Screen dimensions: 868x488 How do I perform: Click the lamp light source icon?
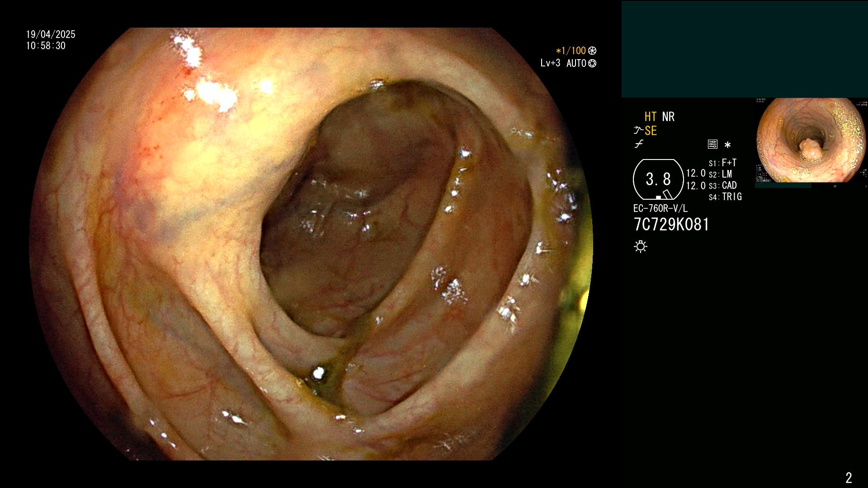(641, 247)
